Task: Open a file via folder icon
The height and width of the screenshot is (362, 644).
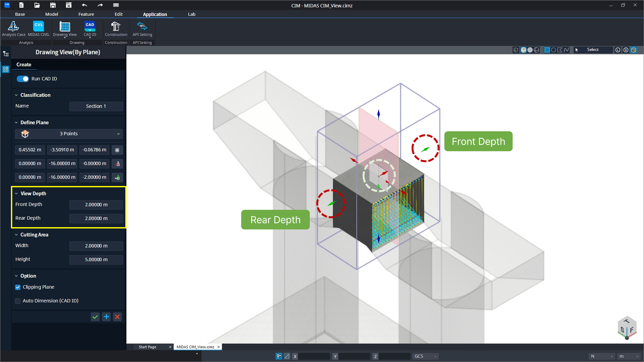Action: tap(37, 5)
